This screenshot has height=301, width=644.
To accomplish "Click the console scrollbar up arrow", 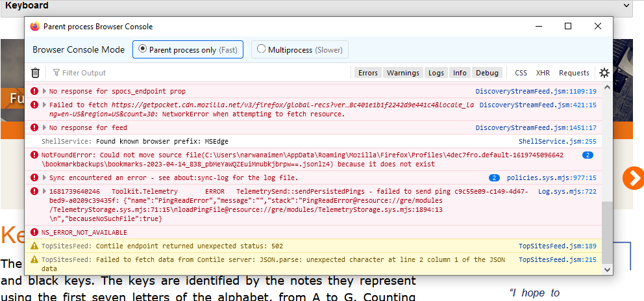I will pos(606,86).
